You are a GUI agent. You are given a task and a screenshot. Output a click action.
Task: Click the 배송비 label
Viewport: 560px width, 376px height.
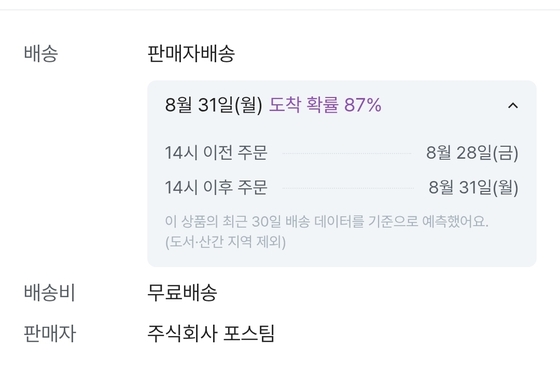(x=49, y=292)
